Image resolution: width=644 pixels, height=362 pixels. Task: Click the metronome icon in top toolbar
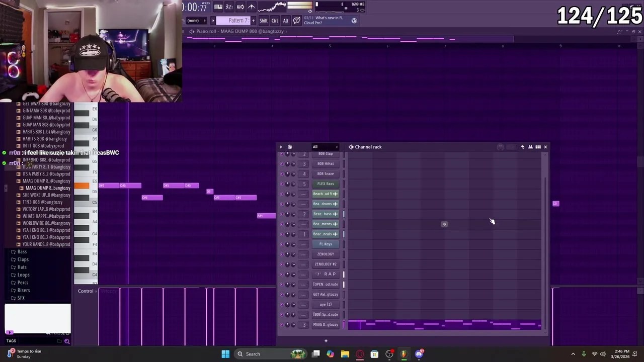[251, 7]
